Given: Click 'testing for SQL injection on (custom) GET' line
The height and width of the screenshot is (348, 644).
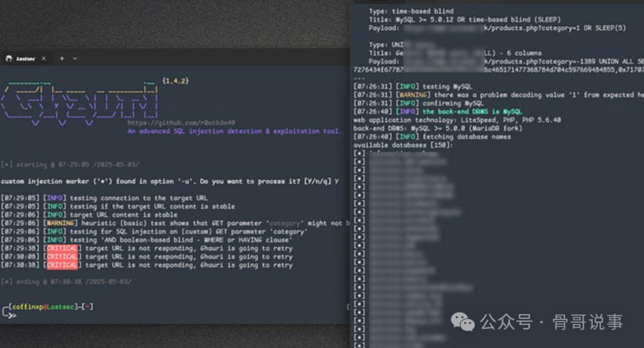Looking at the screenshot, I should tap(154, 232).
